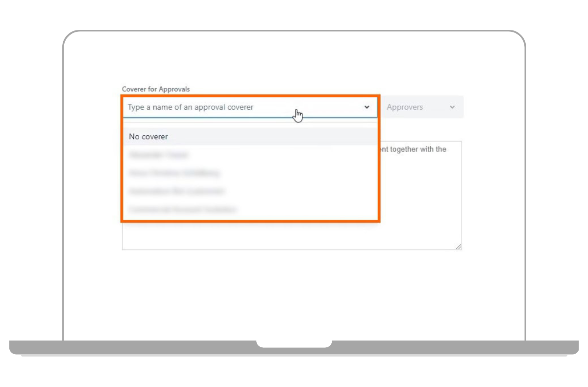This screenshot has width=588, height=387.
Task: Click the white gap below the last coverer entry
Action: 250,218
